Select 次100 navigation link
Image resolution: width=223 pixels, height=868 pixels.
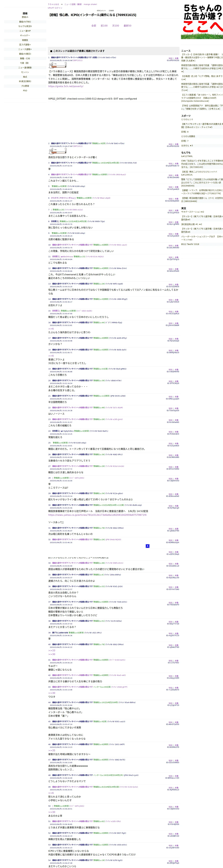pos(116,26)
